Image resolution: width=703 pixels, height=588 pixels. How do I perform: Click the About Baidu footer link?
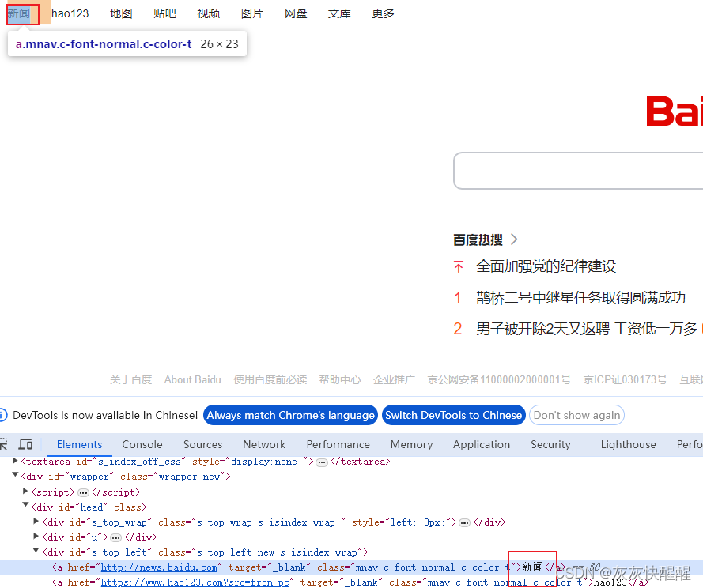coord(192,379)
